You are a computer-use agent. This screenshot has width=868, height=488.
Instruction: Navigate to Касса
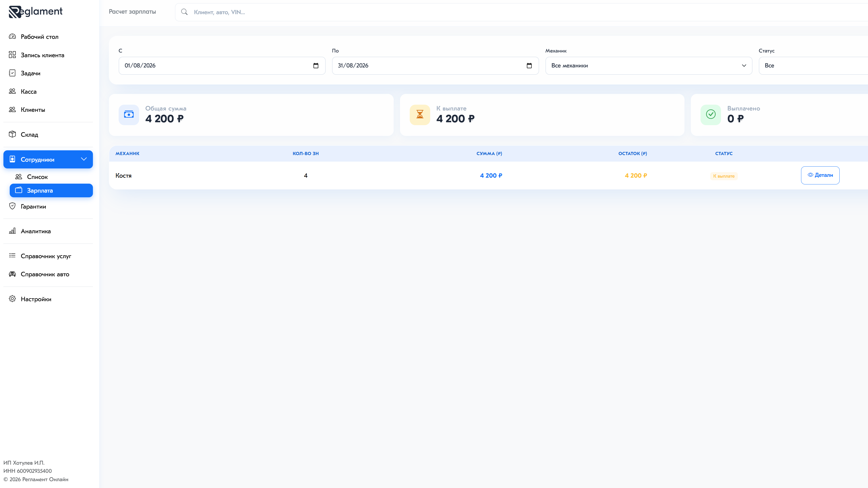coord(48,91)
